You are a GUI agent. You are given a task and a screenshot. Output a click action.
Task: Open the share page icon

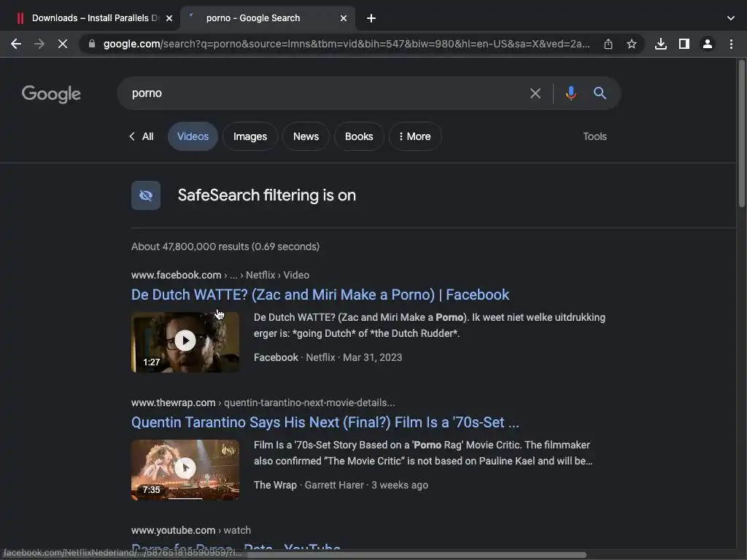point(608,44)
